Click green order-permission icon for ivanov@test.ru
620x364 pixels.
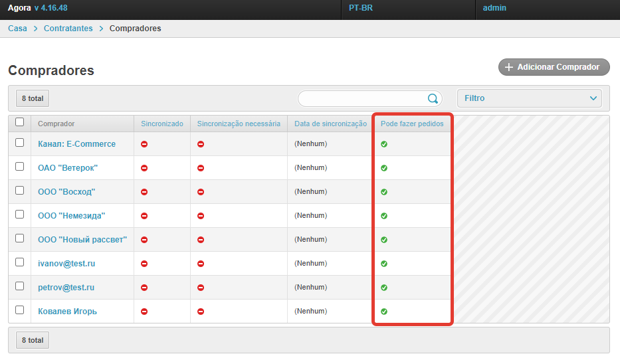tap(384, 264)
